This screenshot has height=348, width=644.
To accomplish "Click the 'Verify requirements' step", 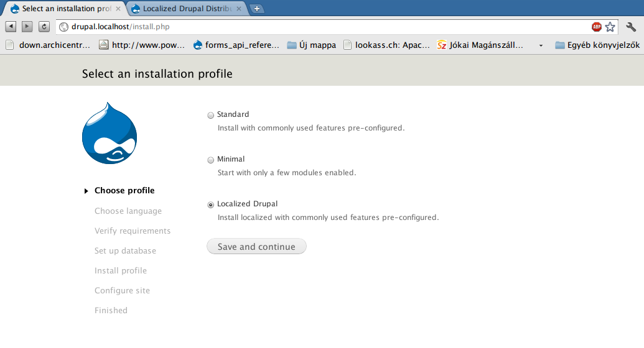I will 133,231.
